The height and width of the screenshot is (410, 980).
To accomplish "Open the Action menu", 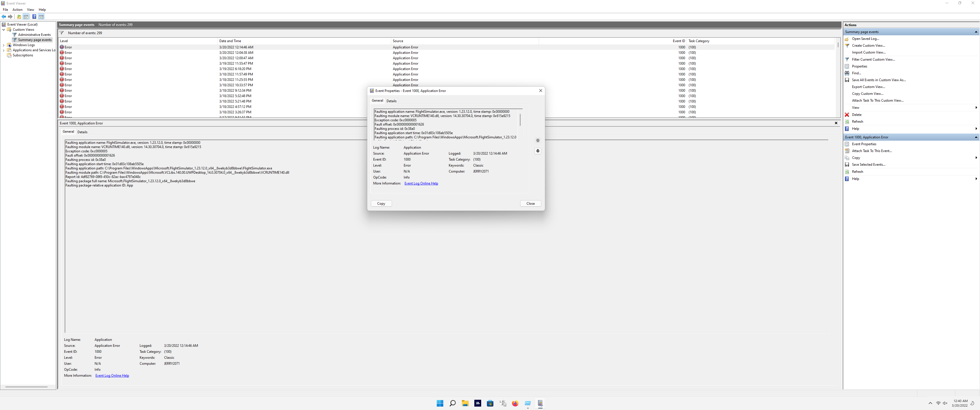I will click(17, 9).
